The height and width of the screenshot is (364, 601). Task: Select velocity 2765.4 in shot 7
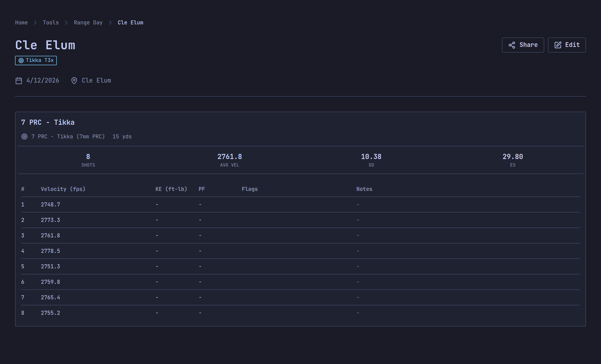pyautogui.click(x=50, y=297)
